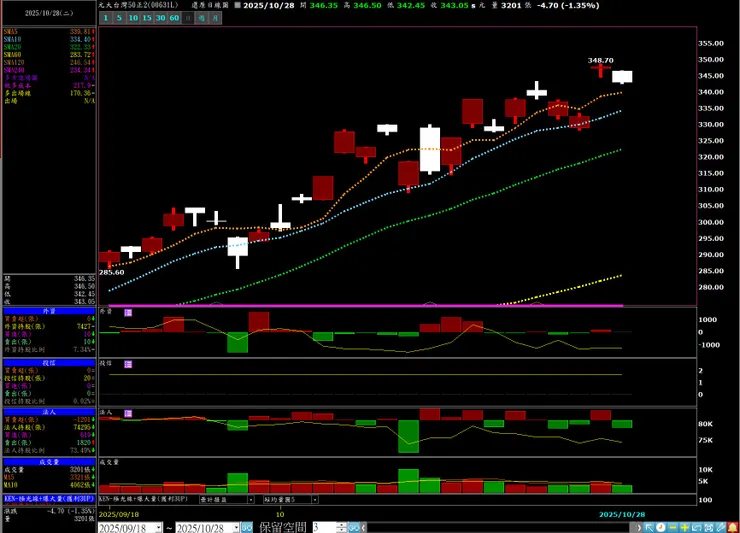Switch chart to 1-minute timeframe

click(x=106, y=18)
